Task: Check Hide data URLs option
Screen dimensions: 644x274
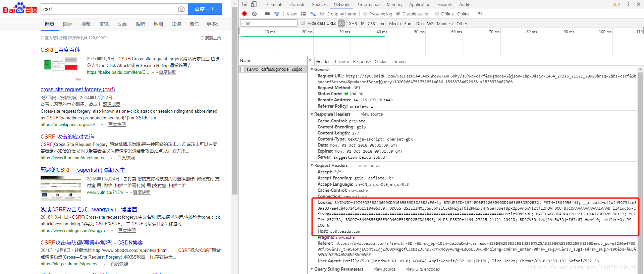Action: click(303, 23)
